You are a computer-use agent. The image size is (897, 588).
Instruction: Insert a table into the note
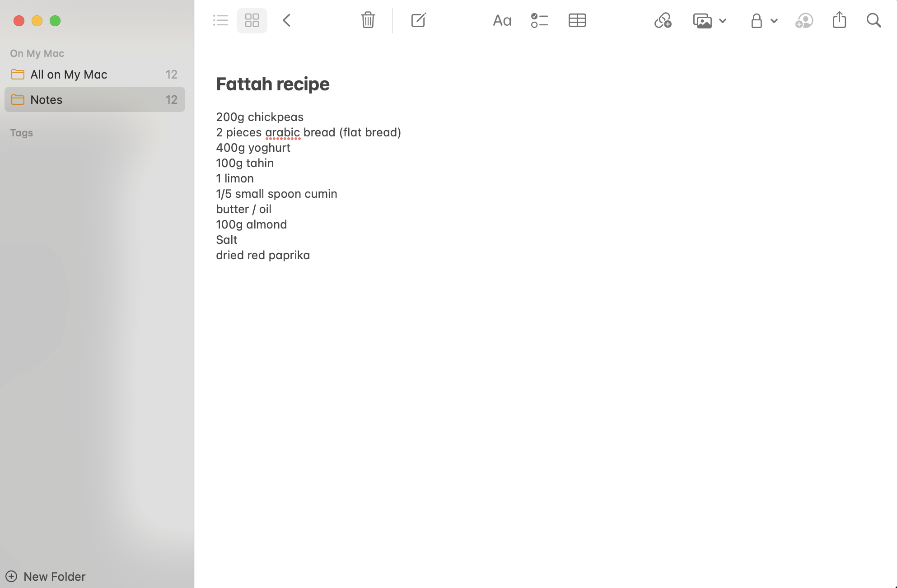(577, 20)
